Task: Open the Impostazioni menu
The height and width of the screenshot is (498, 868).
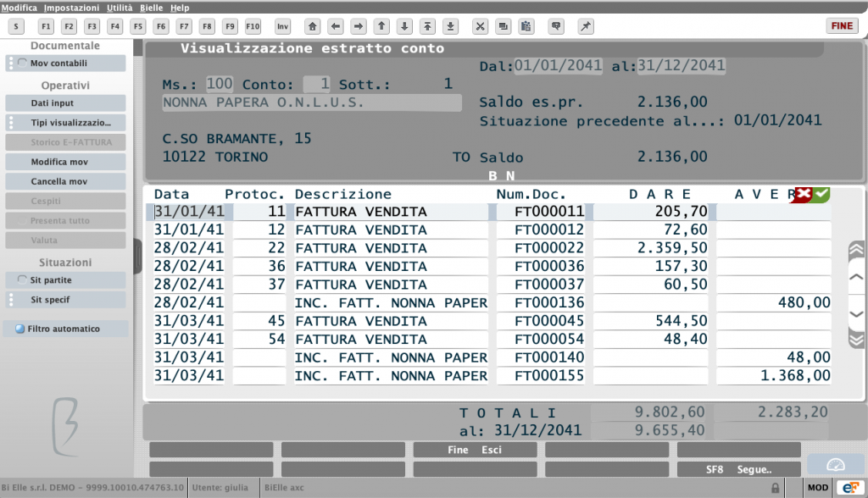Action: [x=71, y=8]
